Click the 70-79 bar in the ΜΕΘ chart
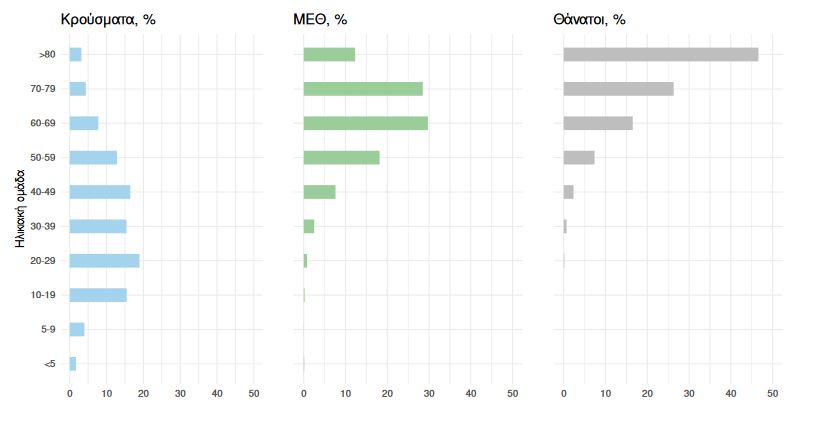The height and width of the screenshot is (421, 837). click(363, 89)
